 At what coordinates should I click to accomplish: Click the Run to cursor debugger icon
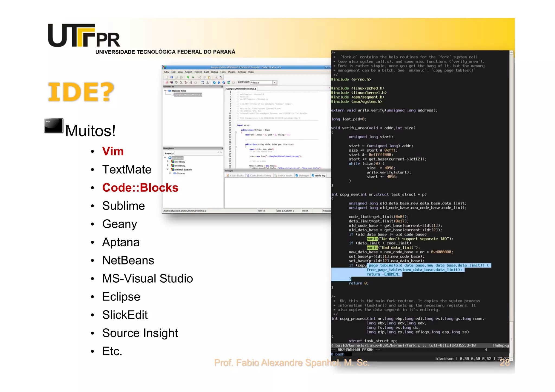[172, 83]
